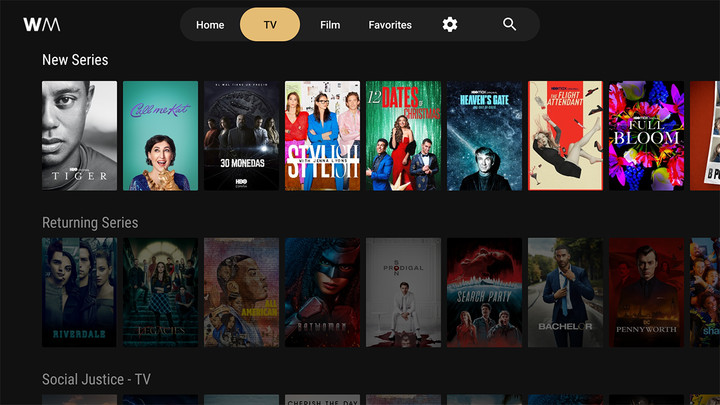The width and height of the screenshot is (720, 405).
Task: Open the Favorites tab
Action: click(390, 25)
